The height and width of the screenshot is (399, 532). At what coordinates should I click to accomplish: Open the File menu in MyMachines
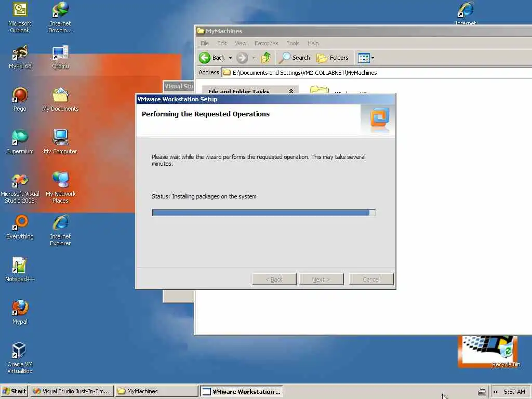[205, 43]
